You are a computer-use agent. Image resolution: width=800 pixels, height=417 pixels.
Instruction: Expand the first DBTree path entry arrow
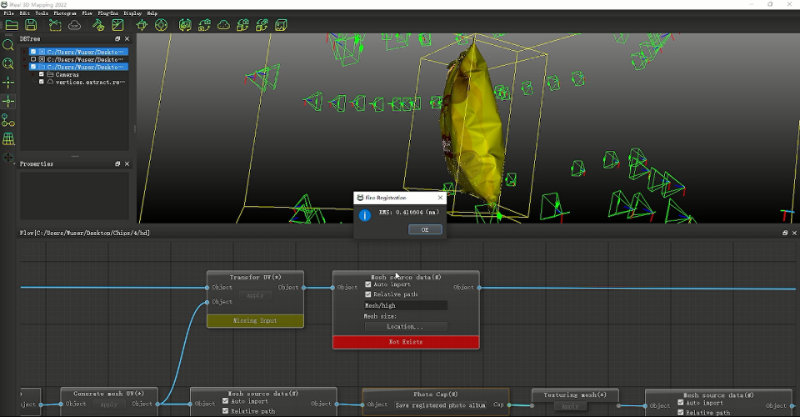point(26,52)
